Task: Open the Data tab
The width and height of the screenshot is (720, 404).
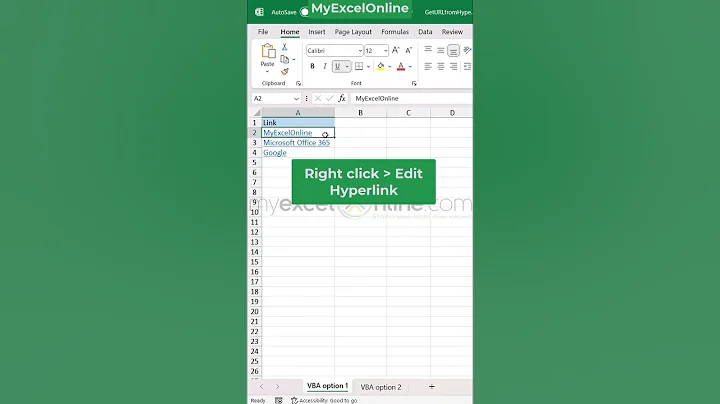Action: pyautogui.click(x=425, y=32)
